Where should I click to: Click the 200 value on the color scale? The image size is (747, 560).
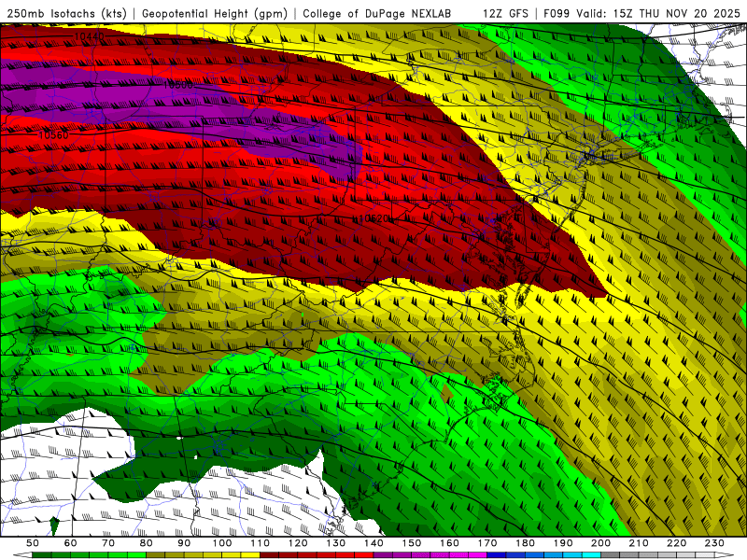[x=600, y=543]
